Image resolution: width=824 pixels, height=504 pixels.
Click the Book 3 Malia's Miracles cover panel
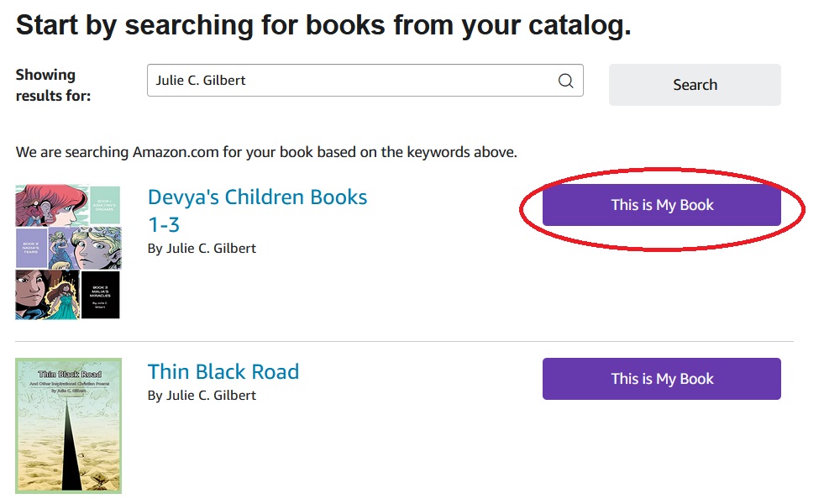click(x=100, y=295)
